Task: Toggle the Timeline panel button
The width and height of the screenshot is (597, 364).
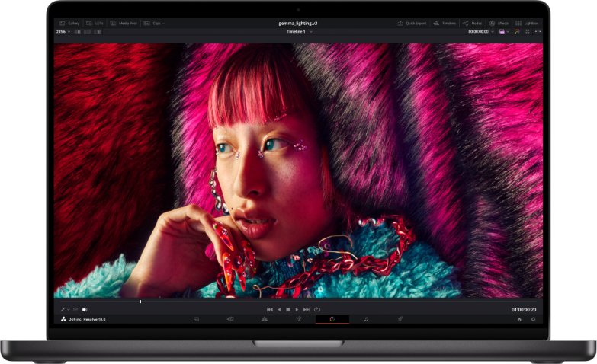Action: tap(445, 24)
